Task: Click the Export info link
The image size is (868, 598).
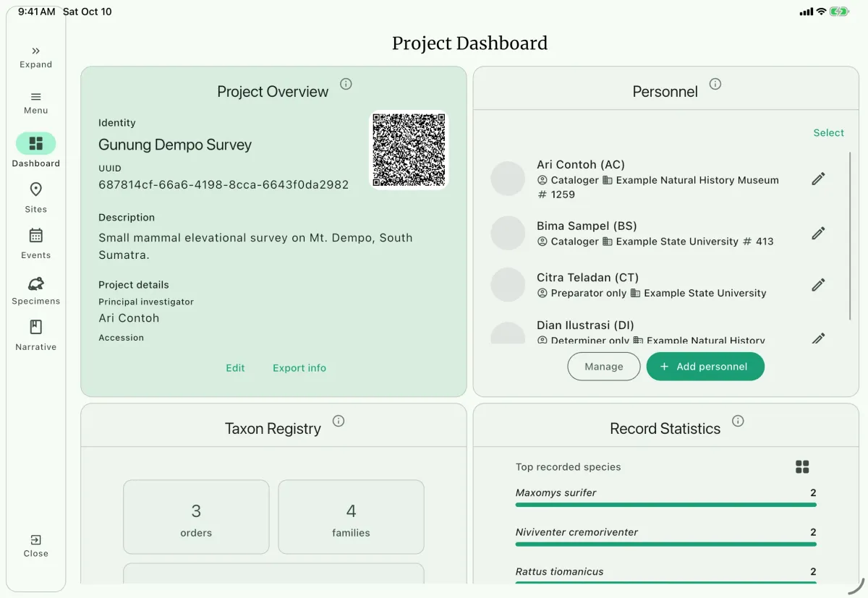Action: click(299, 368)
